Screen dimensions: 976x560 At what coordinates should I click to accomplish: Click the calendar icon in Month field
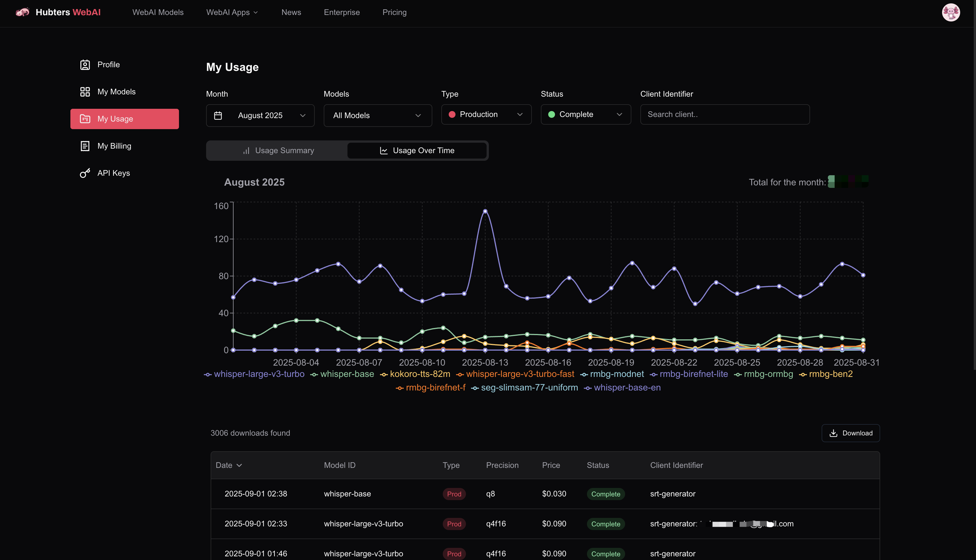click(218, 115)
